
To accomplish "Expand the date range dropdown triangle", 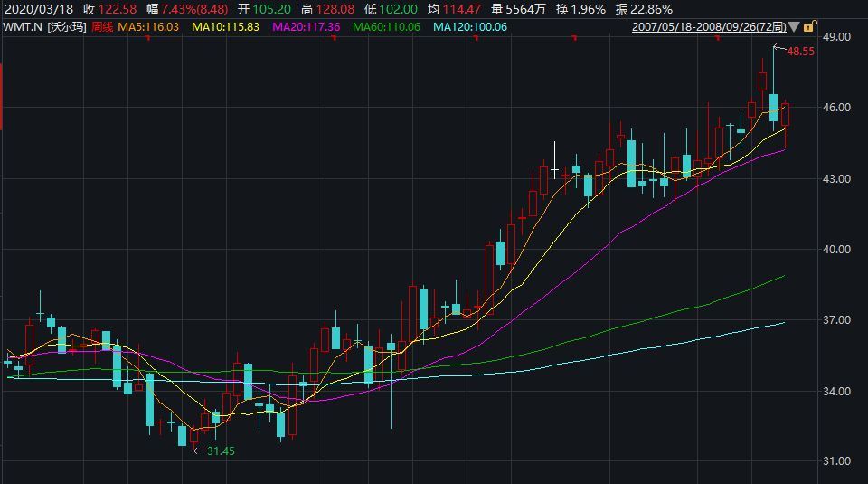I will click(794, 26).
